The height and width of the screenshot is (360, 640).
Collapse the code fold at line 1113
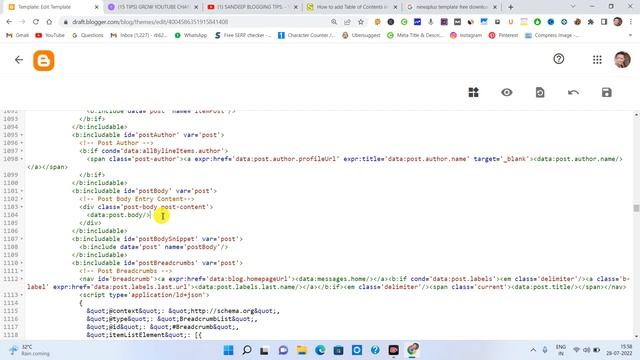(22, 295)
